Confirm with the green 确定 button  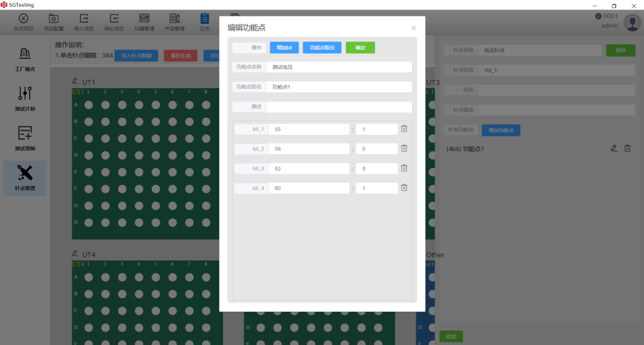360,48
